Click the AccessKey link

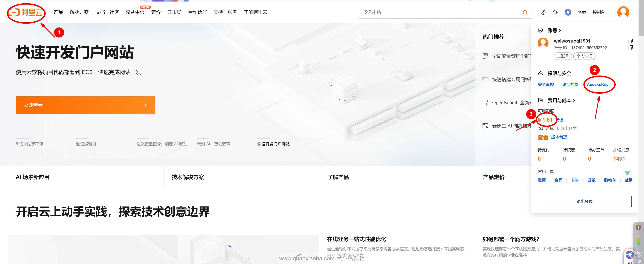click(x=598, y=85)
